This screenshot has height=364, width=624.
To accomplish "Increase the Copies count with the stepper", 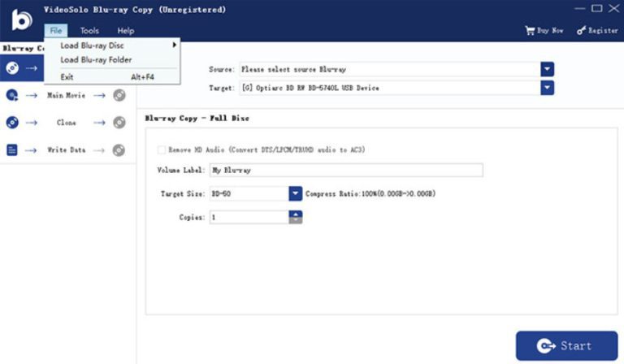I will point(296,214).
